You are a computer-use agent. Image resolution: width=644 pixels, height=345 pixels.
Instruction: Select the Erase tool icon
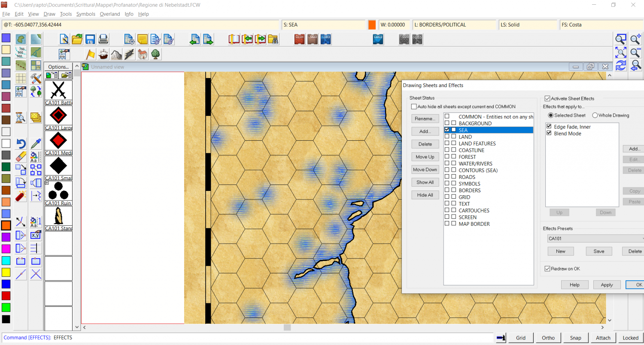click(x=21, y=156)
